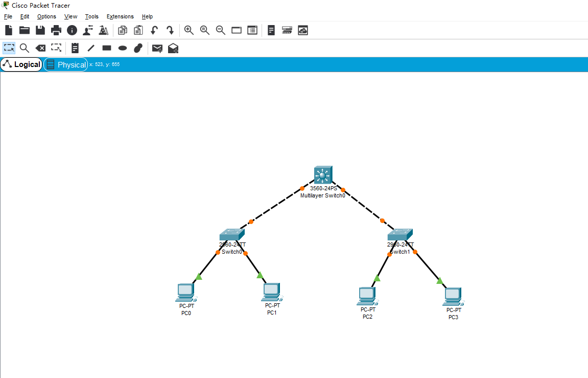Image resolution: width=588 pixels, height=378 pixels.
Task: Open Network Information icon
Action: [x=72, y=30]
